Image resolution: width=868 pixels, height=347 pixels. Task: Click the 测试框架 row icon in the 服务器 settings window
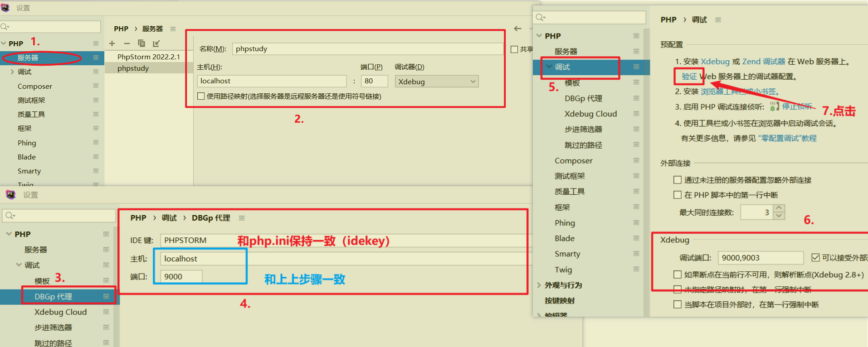tap(96, 100)
